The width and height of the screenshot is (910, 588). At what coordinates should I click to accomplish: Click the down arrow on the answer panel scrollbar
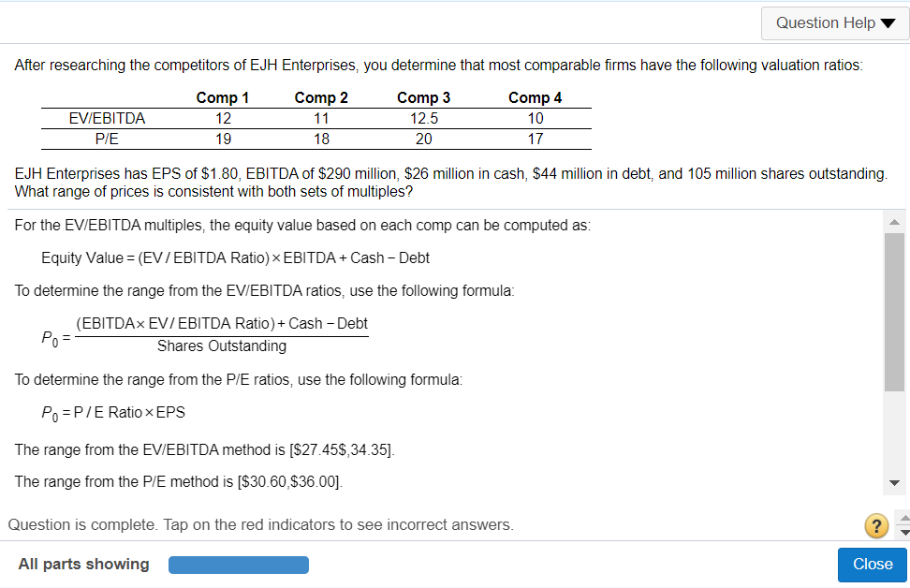895,481
